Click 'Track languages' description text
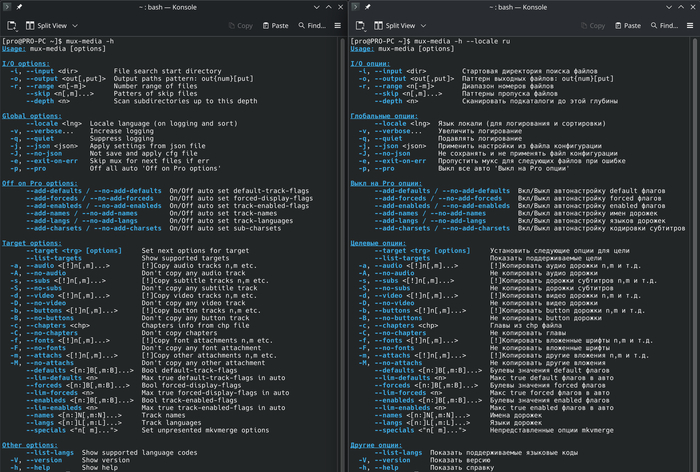The image size is (700, 472). tap(171, 423)
